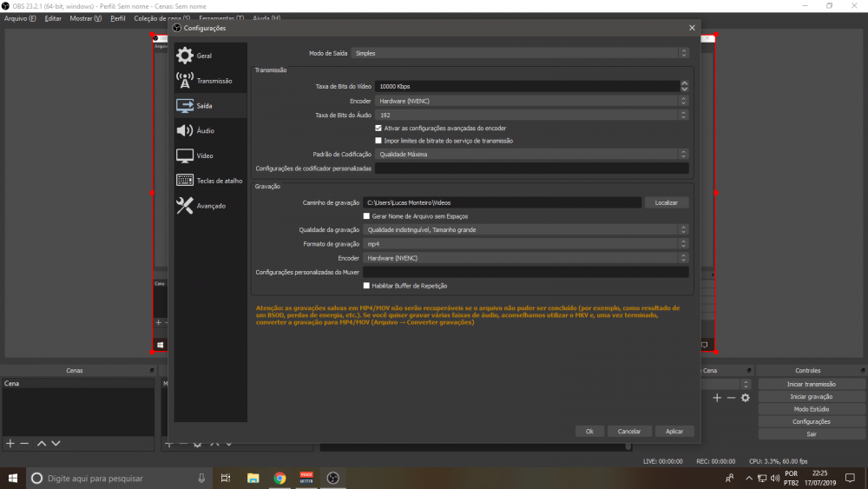Open the Editar menu

[x=53, y=18]
